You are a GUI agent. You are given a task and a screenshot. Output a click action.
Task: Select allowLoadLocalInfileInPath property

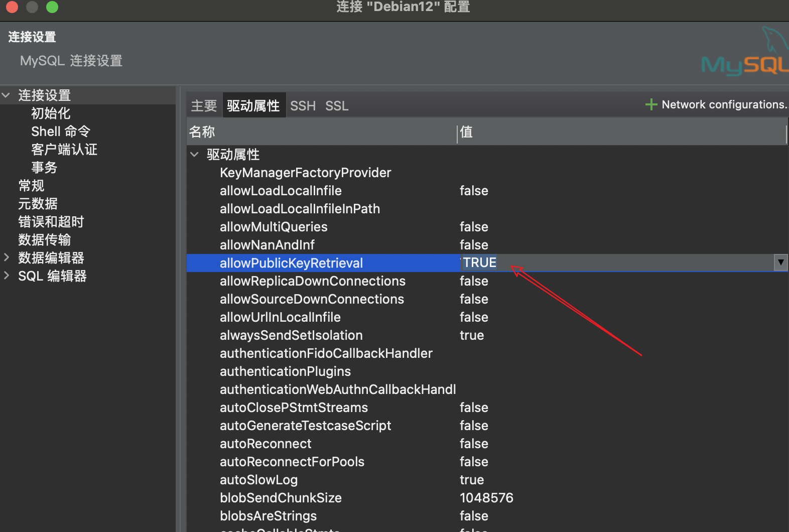point(300,209)
